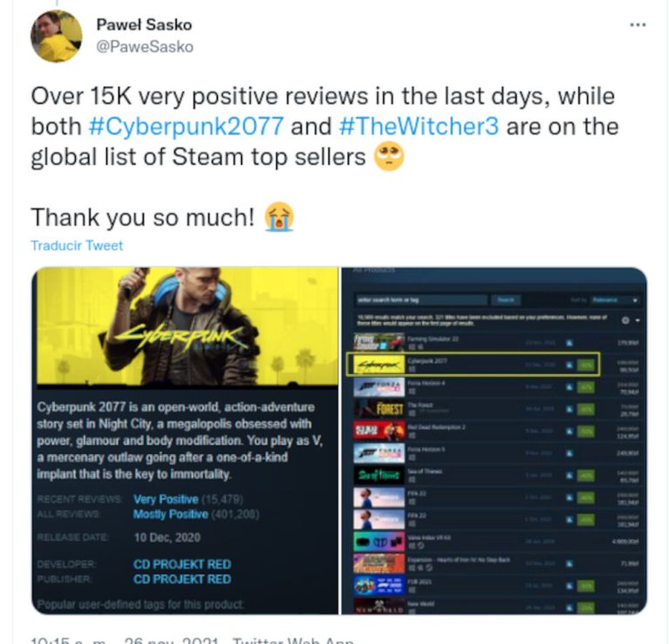Open the Sort by Relevance dropdown
This screenshot has height=644, width=669.
614,300
